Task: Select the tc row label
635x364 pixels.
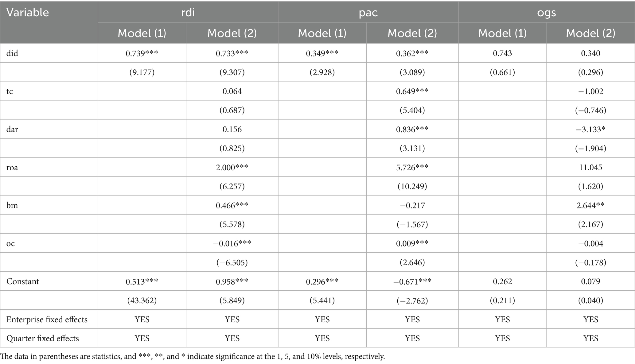Action: pos(10,91)
